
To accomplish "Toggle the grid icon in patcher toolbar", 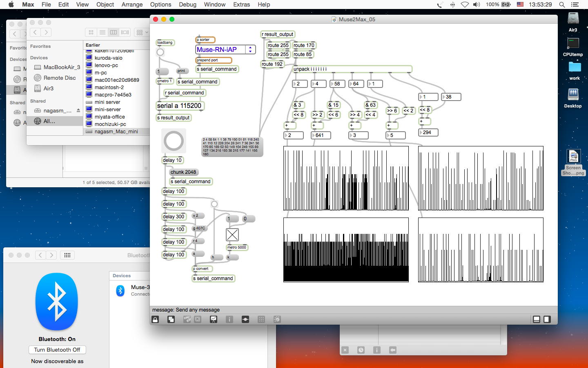I will click(261, 319).
